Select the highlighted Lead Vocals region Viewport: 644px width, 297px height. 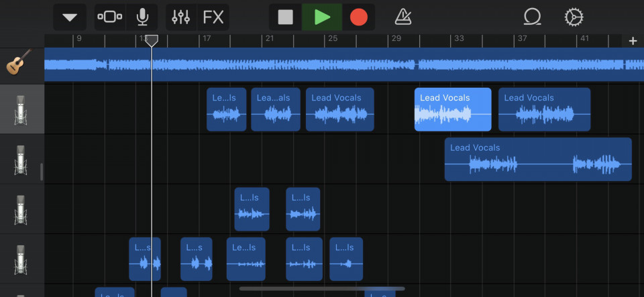pyautogui.click(x=453, y=109)
